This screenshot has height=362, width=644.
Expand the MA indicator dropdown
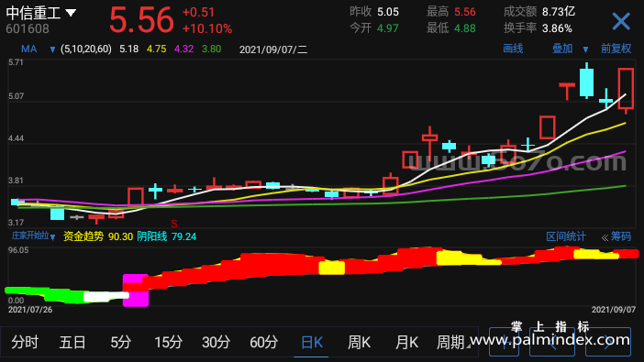(x=52, y=49)
